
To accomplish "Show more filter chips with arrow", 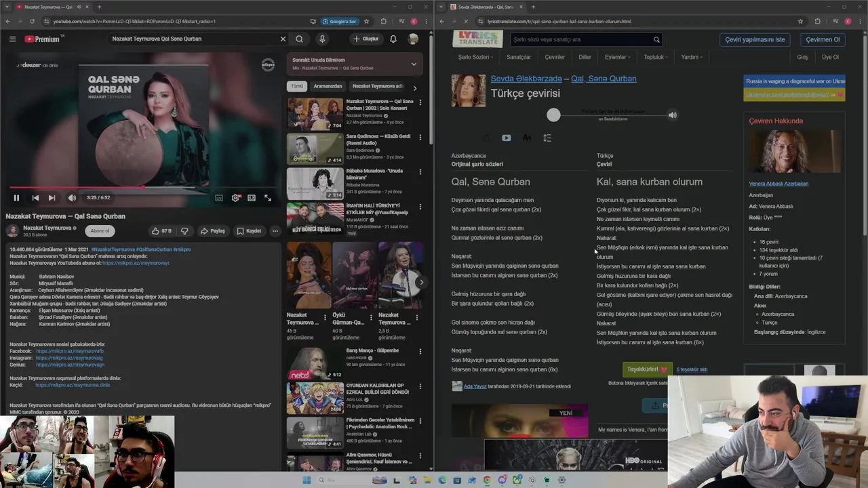I will pos(415,87).
